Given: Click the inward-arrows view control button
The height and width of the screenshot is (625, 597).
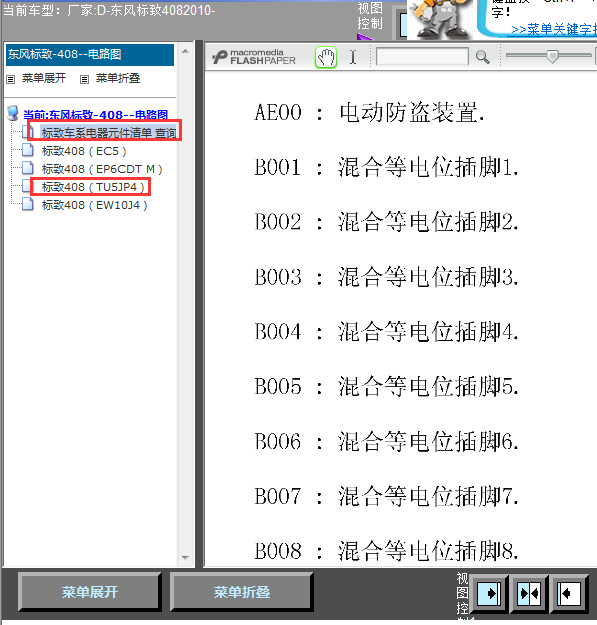Looking at the screenshot, I should click(x=529, y=594).
